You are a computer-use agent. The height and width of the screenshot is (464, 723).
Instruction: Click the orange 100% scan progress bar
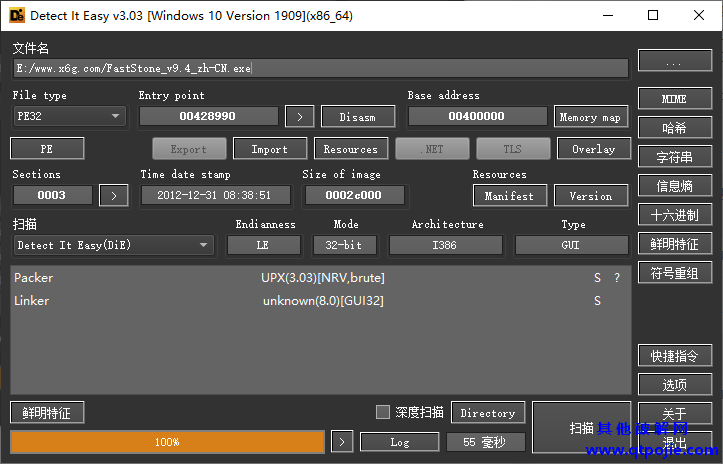167,442
